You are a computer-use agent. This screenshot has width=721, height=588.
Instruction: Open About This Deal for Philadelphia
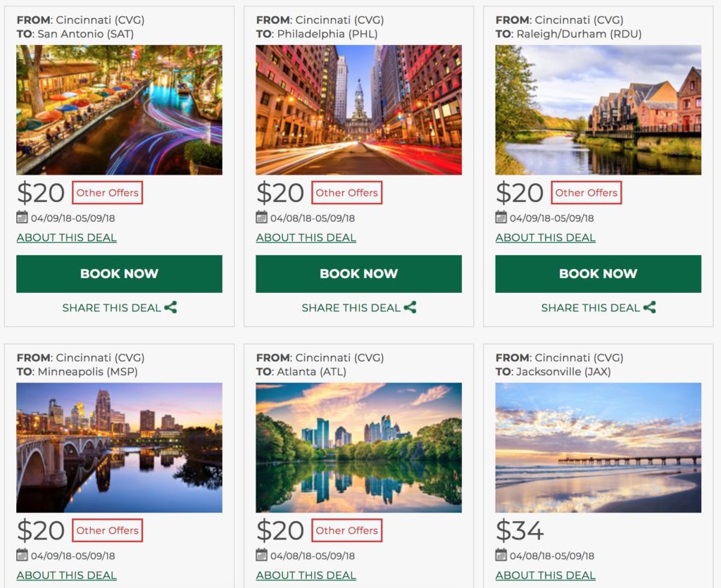coord(306,237)
